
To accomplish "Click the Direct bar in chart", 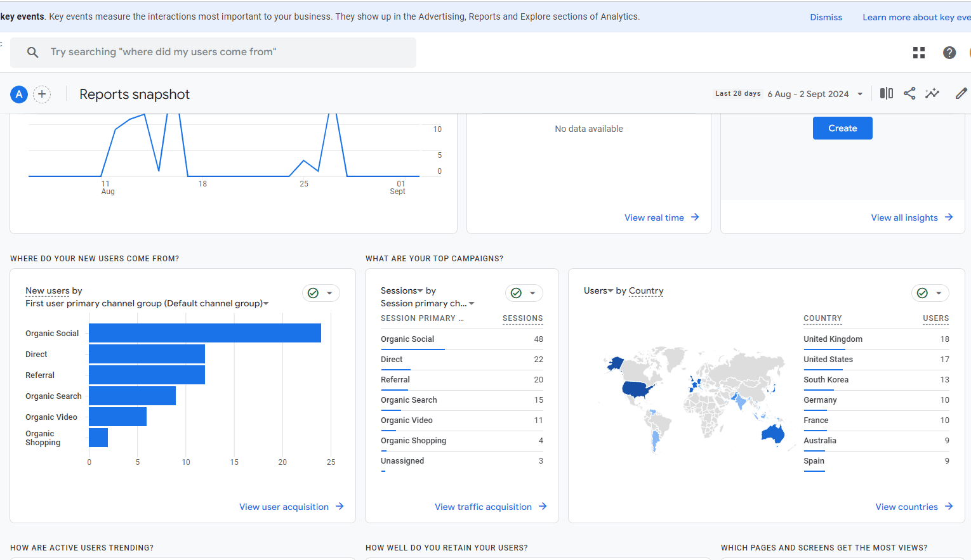I will [x=147, y=354].
